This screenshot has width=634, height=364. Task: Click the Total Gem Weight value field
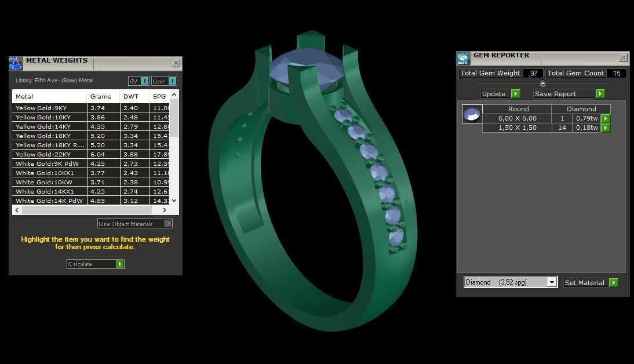pyautogui.click(x=533, y=73)
